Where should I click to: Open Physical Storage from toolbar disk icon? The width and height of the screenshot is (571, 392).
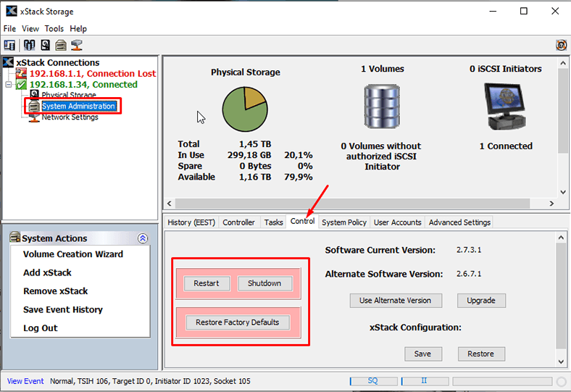coord(45,45)
